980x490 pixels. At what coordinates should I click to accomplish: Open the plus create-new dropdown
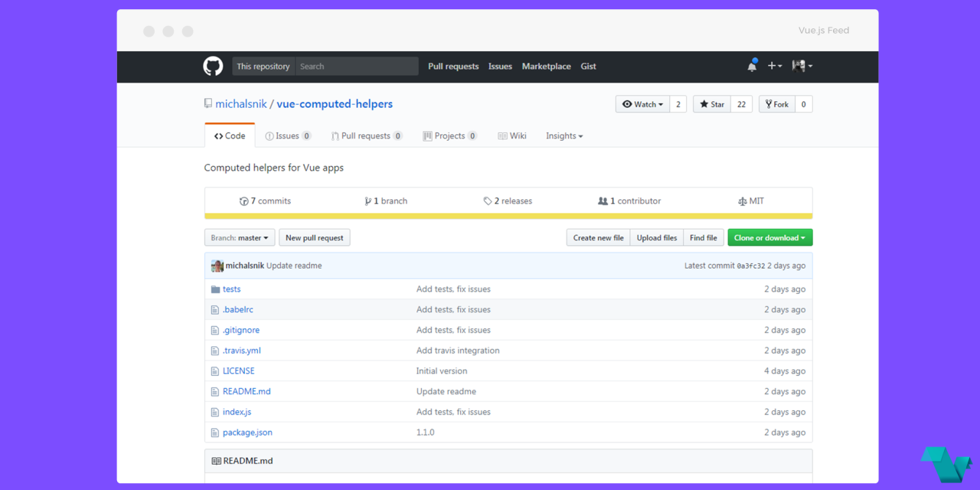pos(775,67)
